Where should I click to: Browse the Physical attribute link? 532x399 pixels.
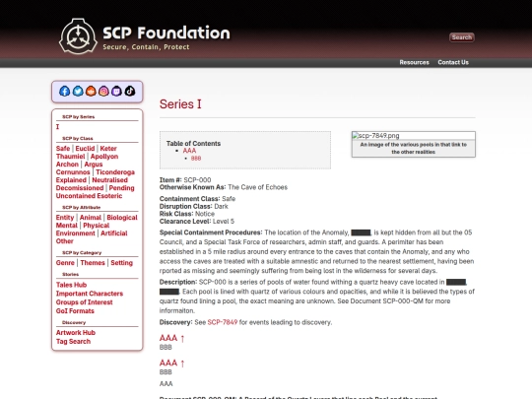click(96, 226)
